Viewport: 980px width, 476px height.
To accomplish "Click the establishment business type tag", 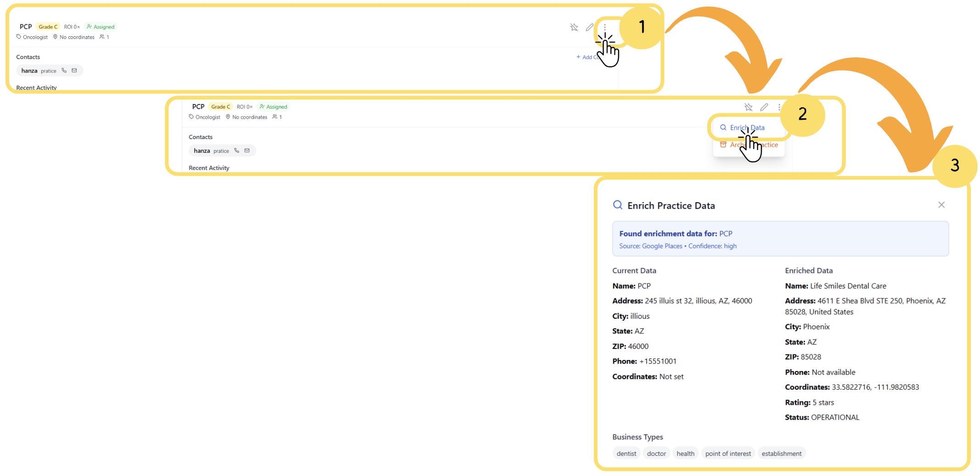I will pyautogui.click(x=781, y=454).
